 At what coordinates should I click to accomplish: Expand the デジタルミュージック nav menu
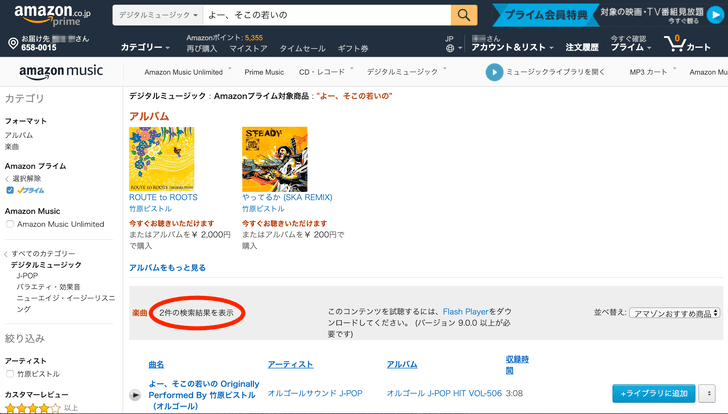[406, 72]
